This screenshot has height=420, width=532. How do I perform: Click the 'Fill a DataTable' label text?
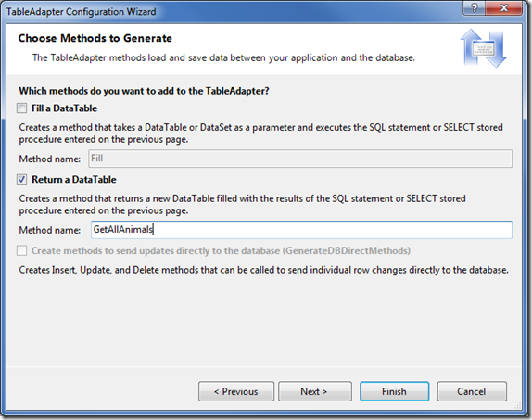click(x=65, y=108)
